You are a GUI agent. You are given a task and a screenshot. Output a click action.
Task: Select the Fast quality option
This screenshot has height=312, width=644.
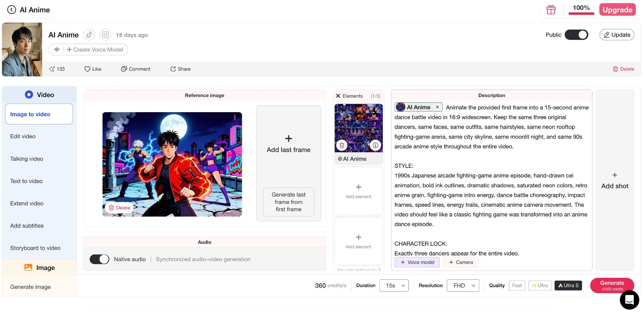[x=517, y=285]
